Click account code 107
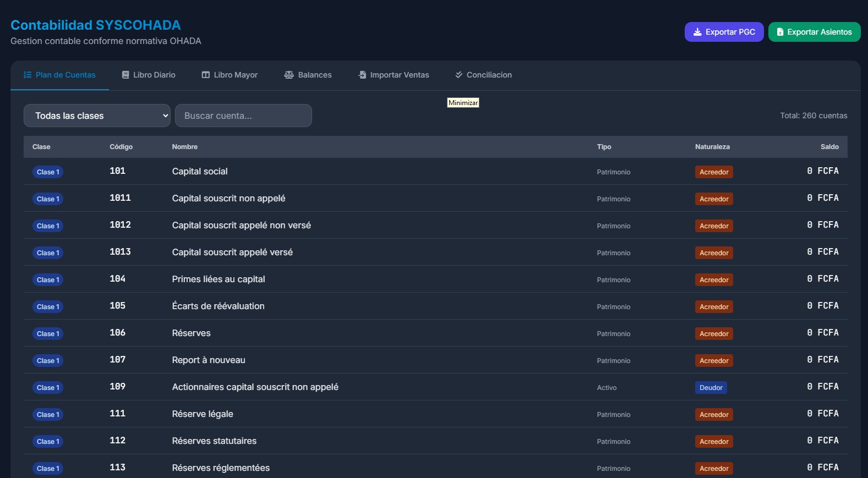Screen dimensions: 868x478 click(117, 360)
